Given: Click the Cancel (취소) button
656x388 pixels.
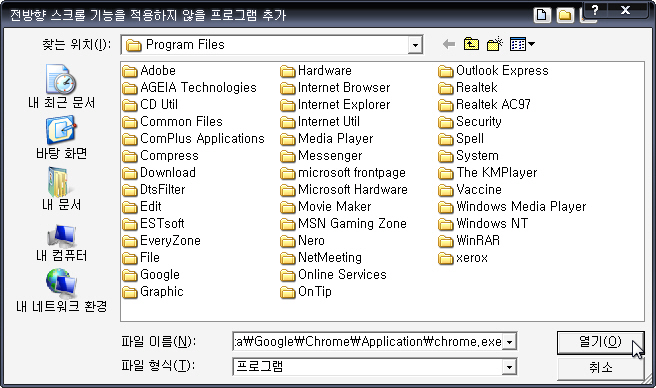Looking at the screenshot, I should [600, 367].
